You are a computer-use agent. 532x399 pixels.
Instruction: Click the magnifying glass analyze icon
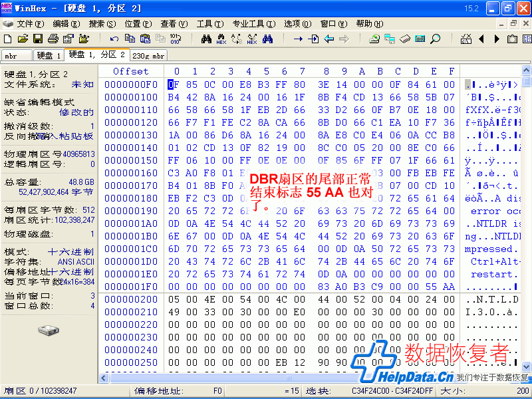pos(436,39)
